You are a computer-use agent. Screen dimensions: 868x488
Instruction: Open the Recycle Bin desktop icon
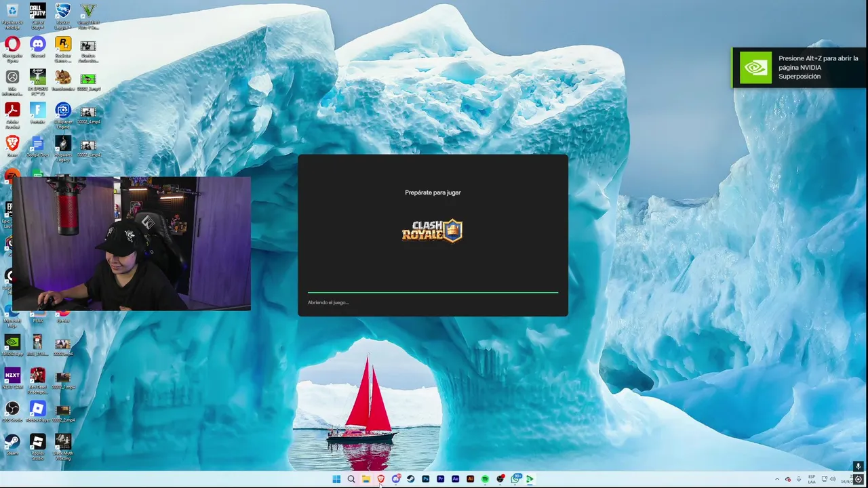(12, 15)
